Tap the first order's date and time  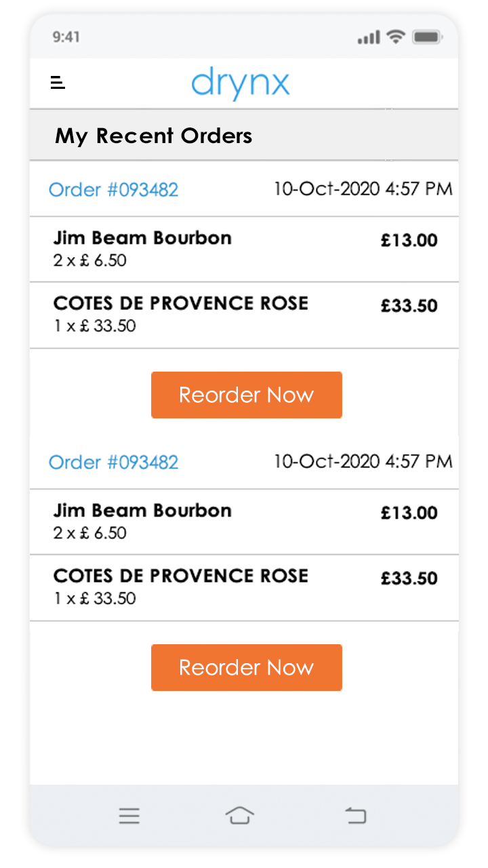[363, 189]
